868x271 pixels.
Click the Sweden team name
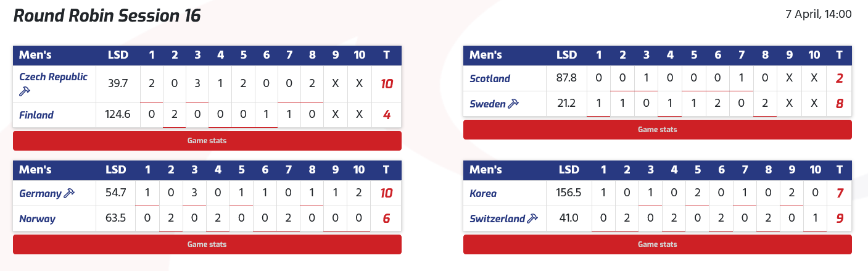(487, 104)
